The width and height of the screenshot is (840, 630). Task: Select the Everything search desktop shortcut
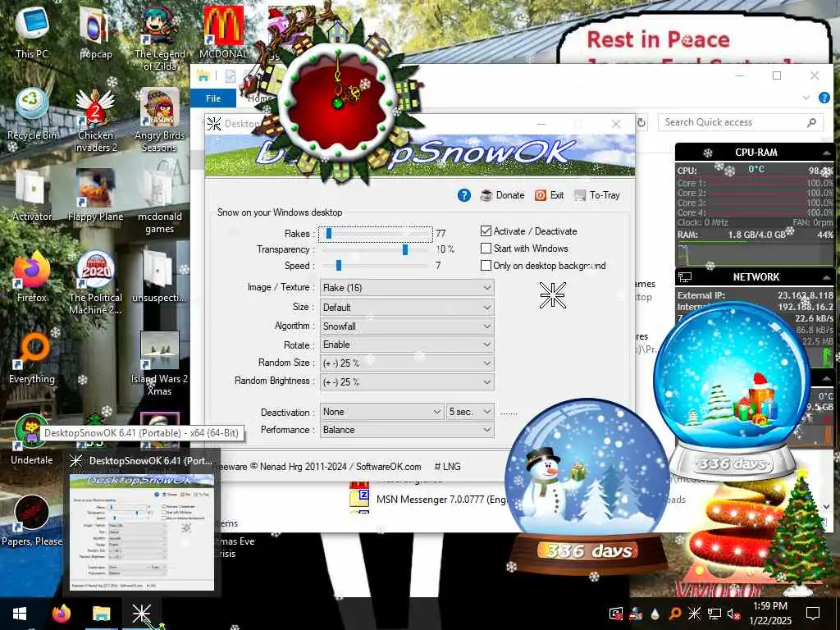[x=32, y=358]
